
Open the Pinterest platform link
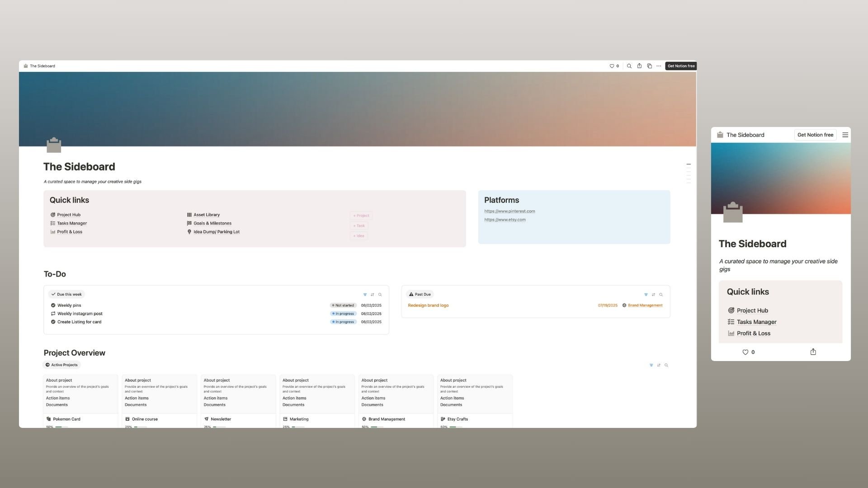(x=509, y=211)
